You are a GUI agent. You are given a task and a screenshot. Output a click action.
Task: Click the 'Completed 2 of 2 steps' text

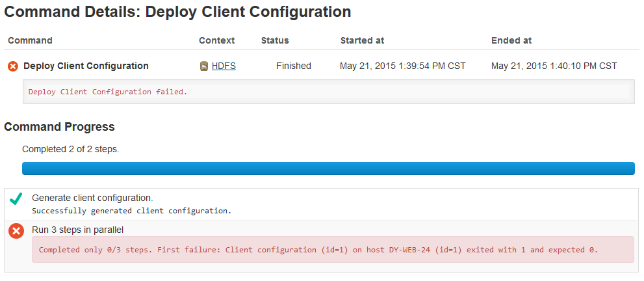(71, 149)
